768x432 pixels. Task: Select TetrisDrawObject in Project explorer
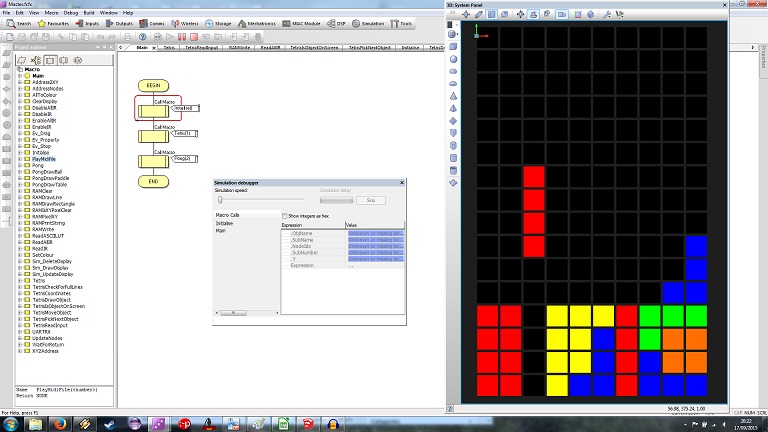51,300
